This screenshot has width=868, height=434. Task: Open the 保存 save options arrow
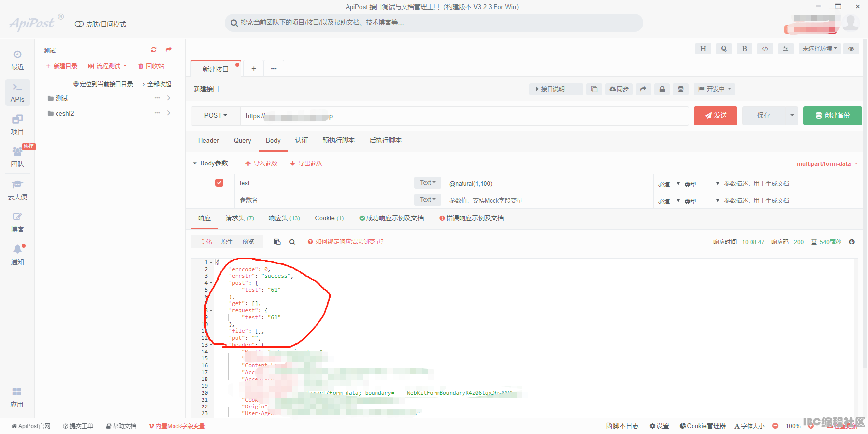[792, 116]
